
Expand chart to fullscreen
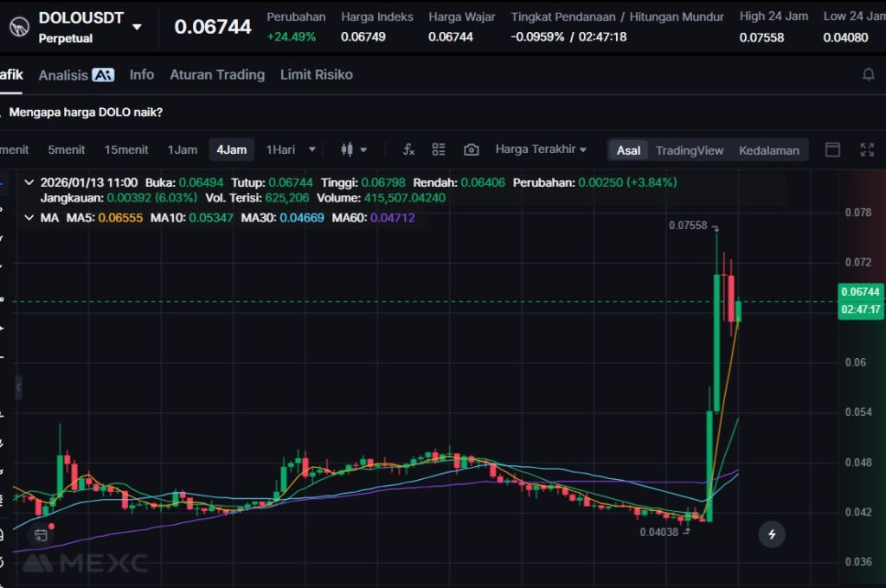pos(866,150)
